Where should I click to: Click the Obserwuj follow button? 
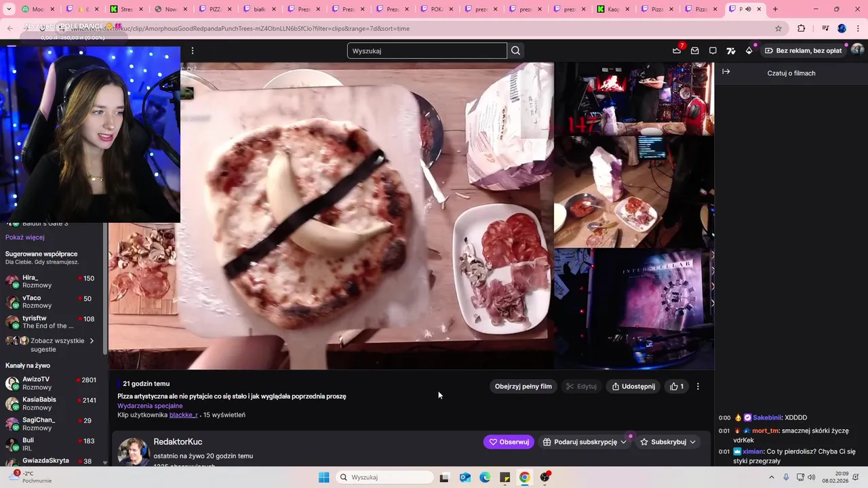click(x=509, y=442)
